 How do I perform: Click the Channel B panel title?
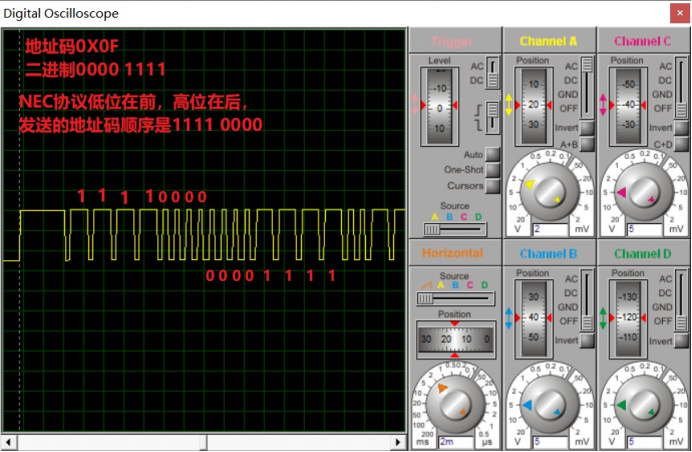coord(548,254)
